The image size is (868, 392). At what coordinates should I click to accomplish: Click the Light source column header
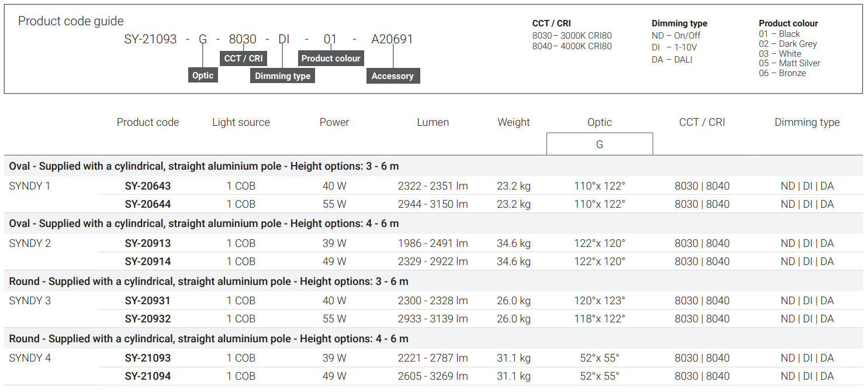tap(241, 122)
